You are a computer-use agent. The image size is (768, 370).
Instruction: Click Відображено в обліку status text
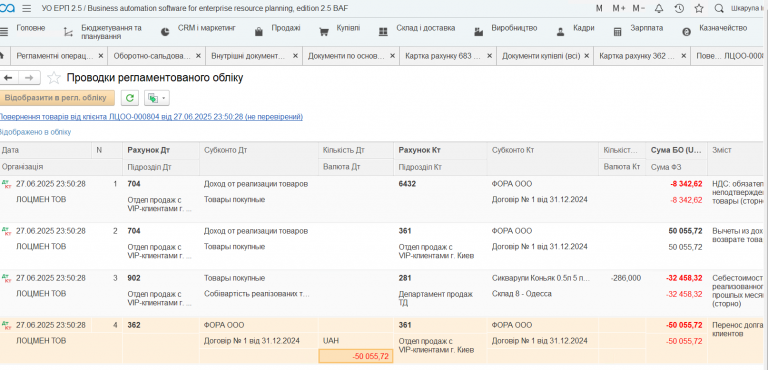tap(35, 132)
